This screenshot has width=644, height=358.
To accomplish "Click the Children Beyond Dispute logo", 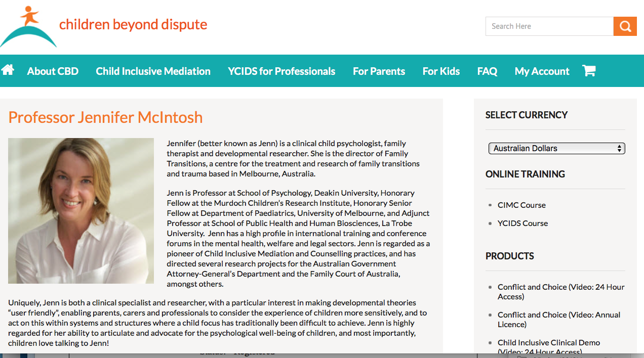I will pos(28,27).
